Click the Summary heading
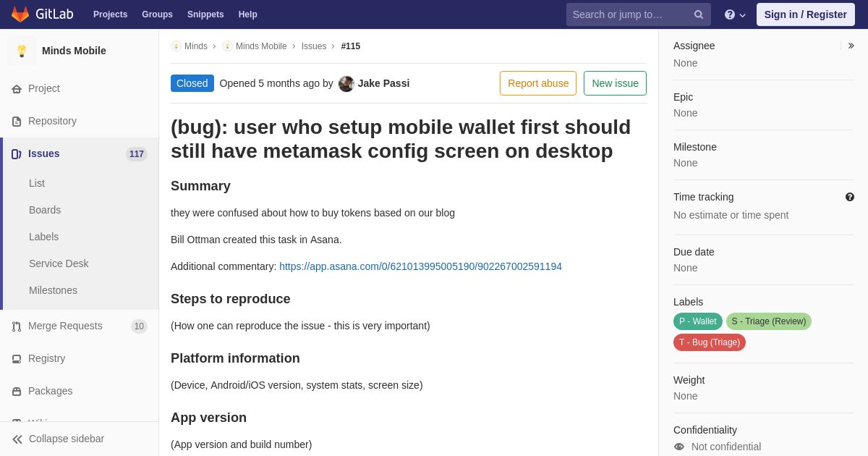This screenshot has width=868, height=456. point(200,186)
